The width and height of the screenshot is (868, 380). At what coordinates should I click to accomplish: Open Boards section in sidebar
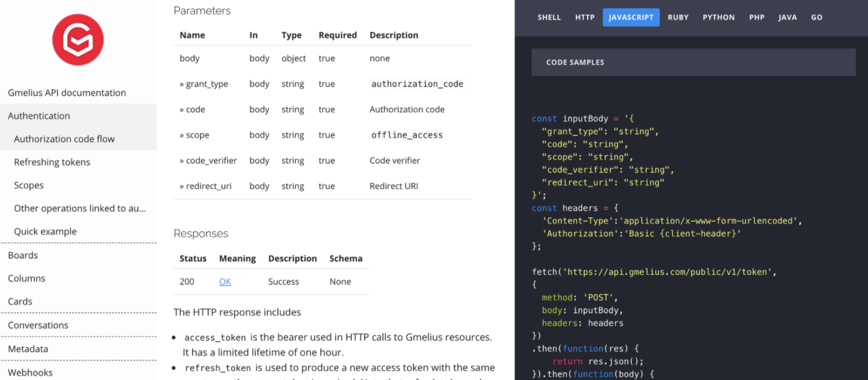pos(78,255)
